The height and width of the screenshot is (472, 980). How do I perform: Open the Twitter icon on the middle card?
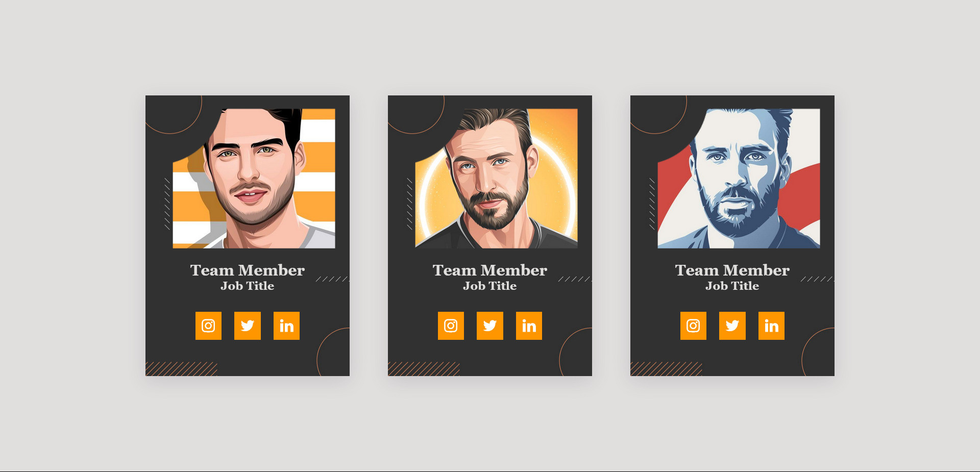coord(490,326)
